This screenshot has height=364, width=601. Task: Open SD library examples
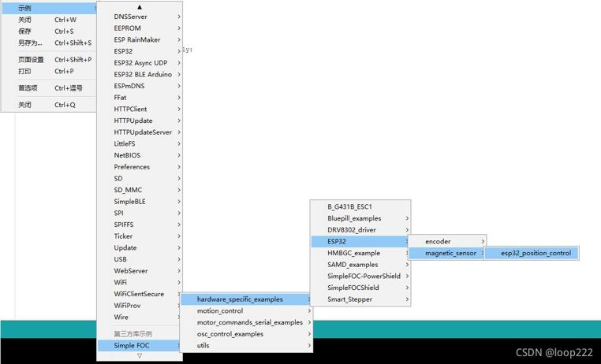tap(140, 178)
